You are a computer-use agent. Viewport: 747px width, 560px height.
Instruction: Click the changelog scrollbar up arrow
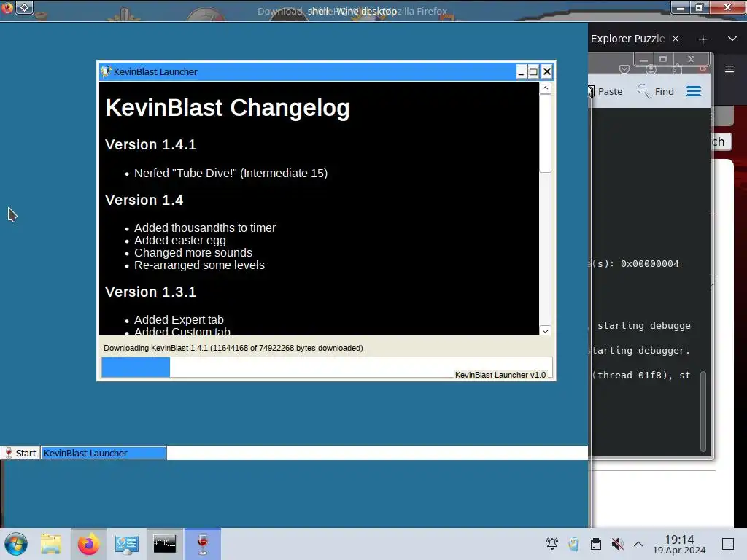[546, 88]
